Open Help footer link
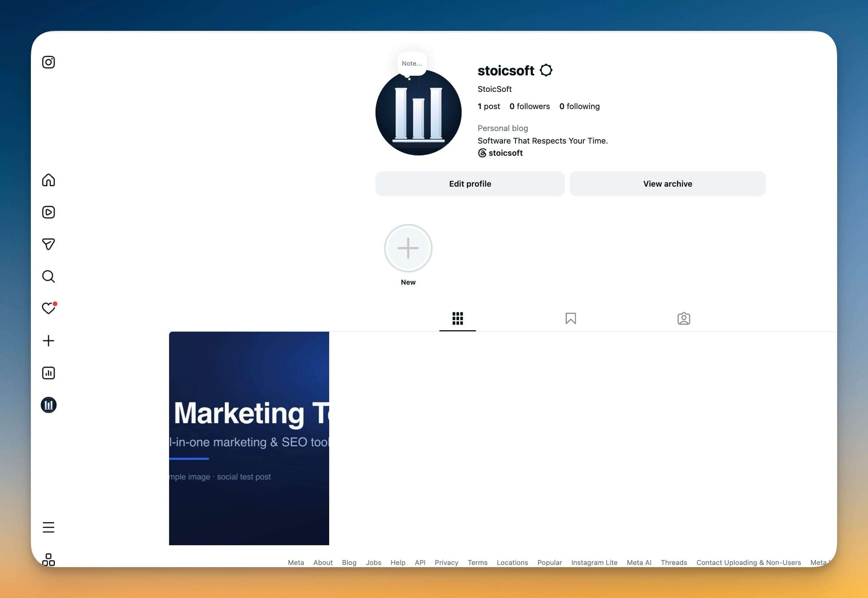 398,562
